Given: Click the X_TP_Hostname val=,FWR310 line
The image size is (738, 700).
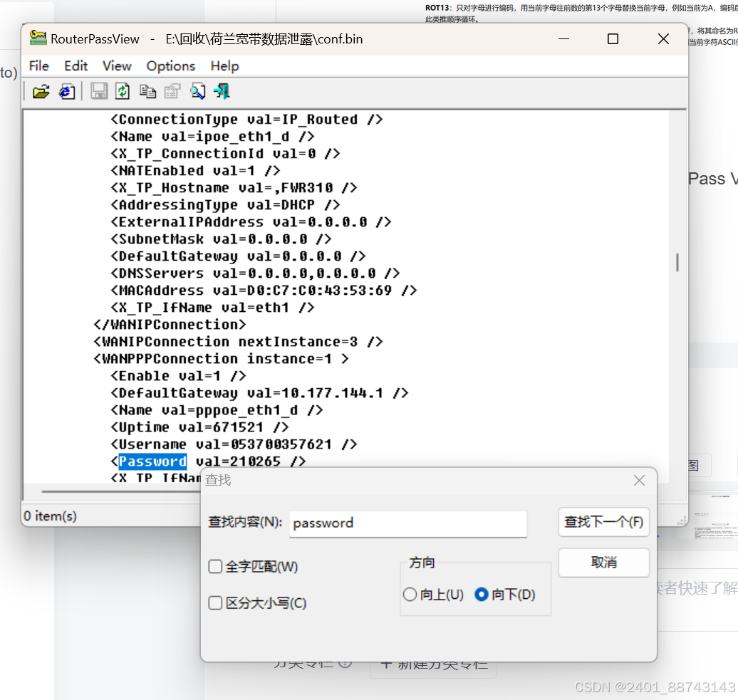Looking at the screenshot, I should pos(234,188).
